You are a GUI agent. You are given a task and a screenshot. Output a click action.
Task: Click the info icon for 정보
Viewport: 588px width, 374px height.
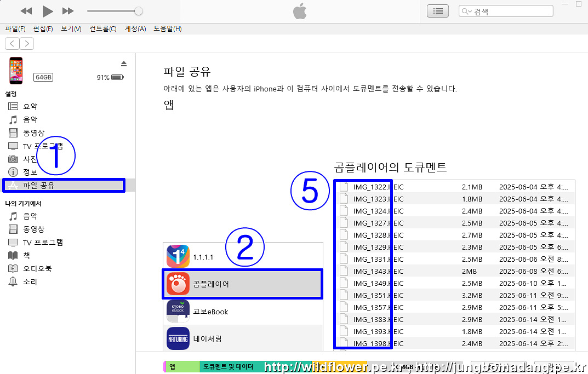(x=13, y=172)
